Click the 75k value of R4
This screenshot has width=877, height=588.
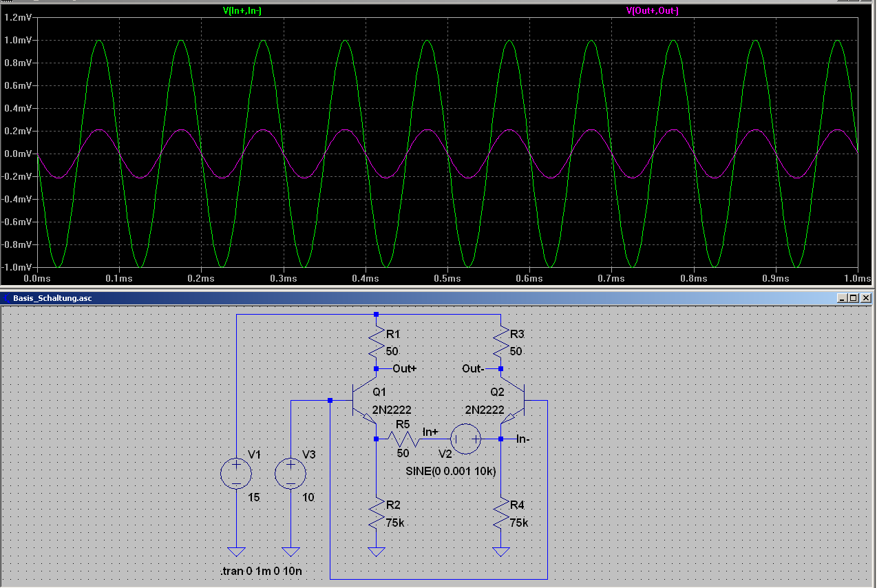[x=520, y=523]
